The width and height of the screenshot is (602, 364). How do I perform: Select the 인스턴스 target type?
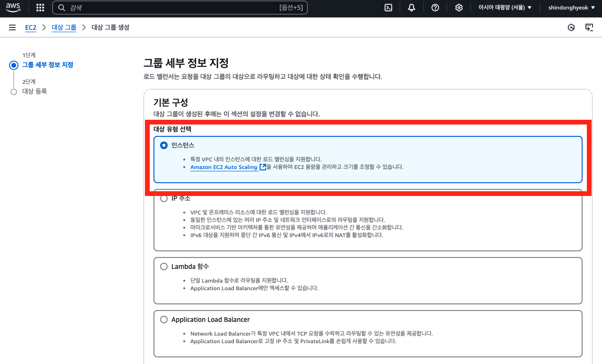pos(164,145)
